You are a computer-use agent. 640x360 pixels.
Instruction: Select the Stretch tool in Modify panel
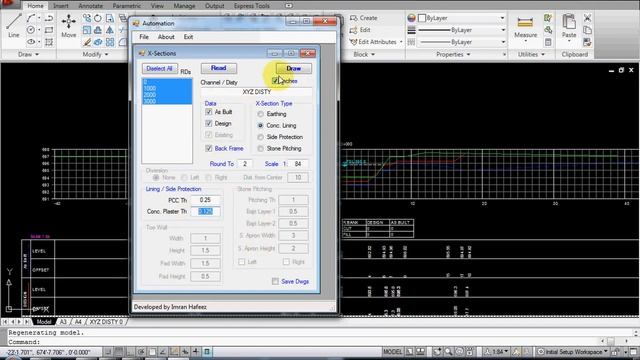[110, 18]
